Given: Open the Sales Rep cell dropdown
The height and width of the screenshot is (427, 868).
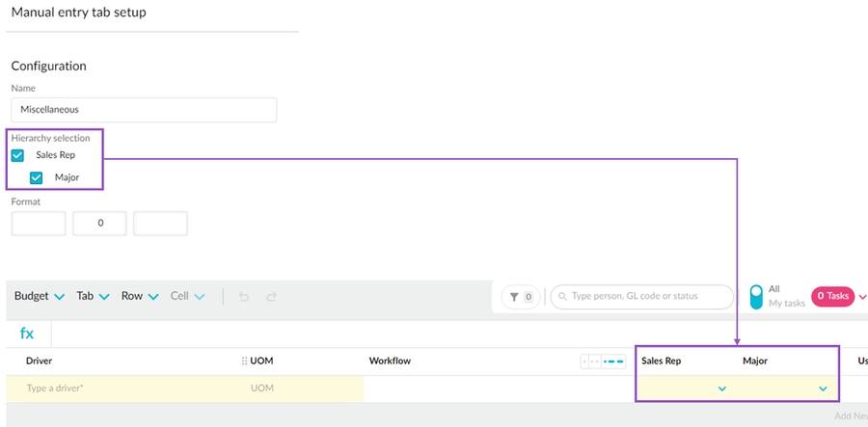Looking at the screenshot, I should click(x=721, y=388).
